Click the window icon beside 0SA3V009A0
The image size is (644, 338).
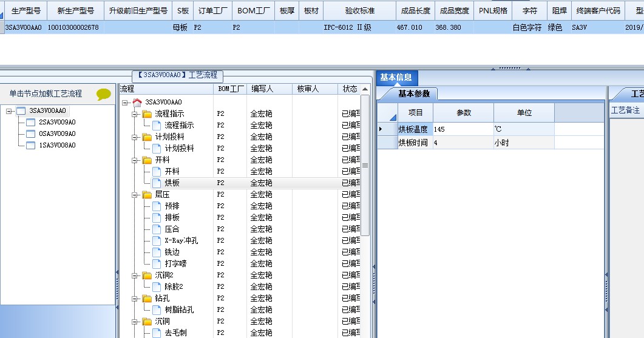click(x=31, y=134)
